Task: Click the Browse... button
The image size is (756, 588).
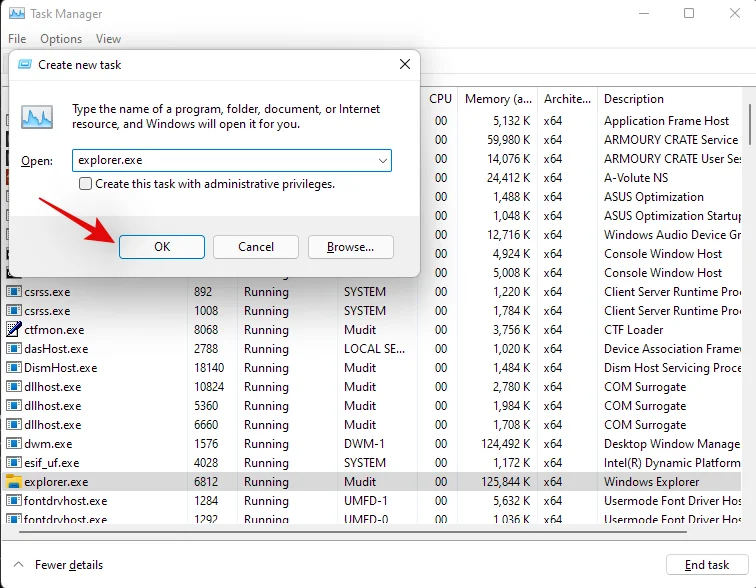Action: 350,247
